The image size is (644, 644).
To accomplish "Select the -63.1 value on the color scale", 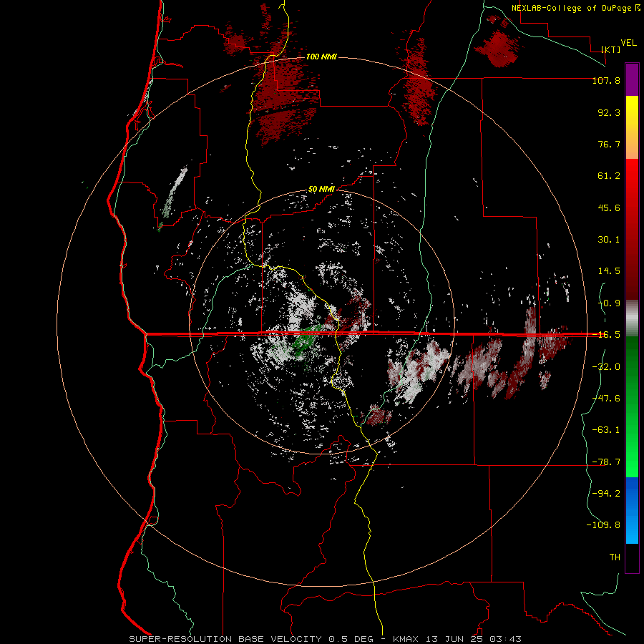I will [606, 430].
